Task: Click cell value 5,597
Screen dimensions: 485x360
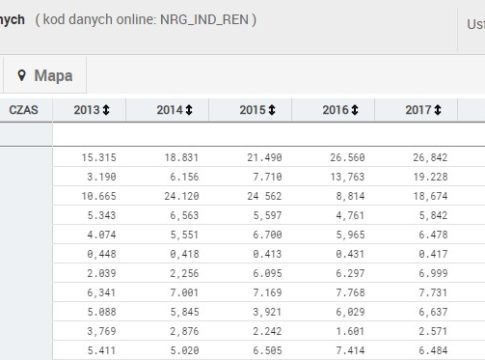Action: pos(267,215)
